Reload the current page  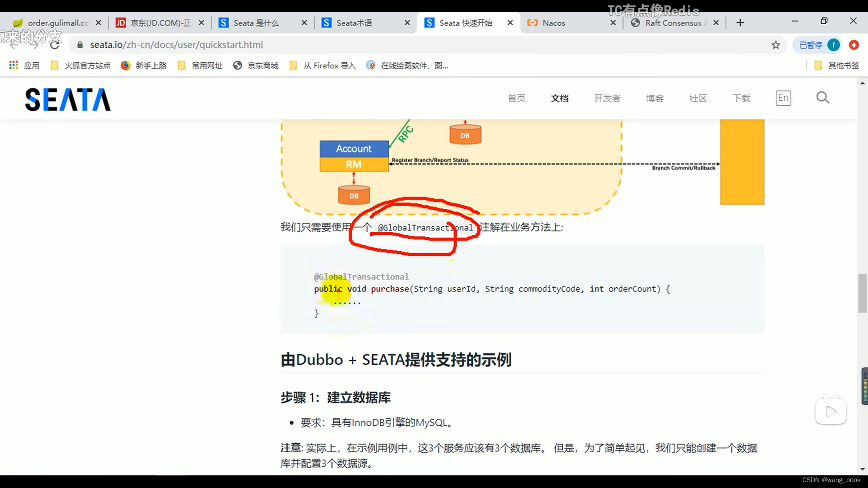point(55,45)
